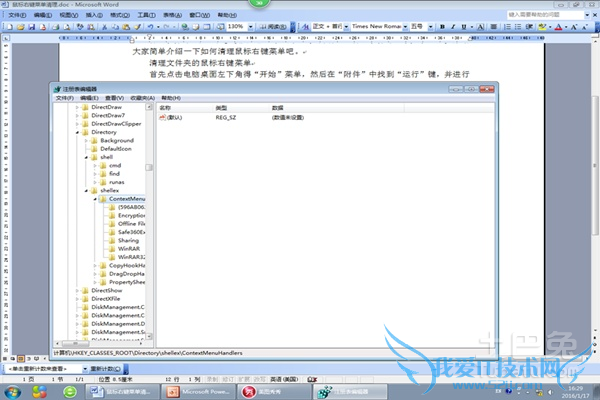Open Registry Editor's File menu
The width and height of the screenshot is (600, 400).
coord(65,98)
